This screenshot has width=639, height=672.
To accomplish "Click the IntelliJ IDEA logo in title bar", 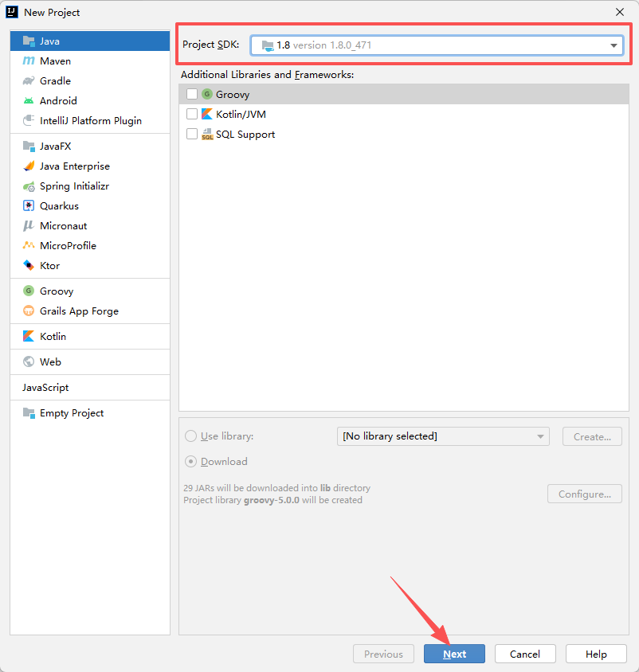I will pos(12,12).
